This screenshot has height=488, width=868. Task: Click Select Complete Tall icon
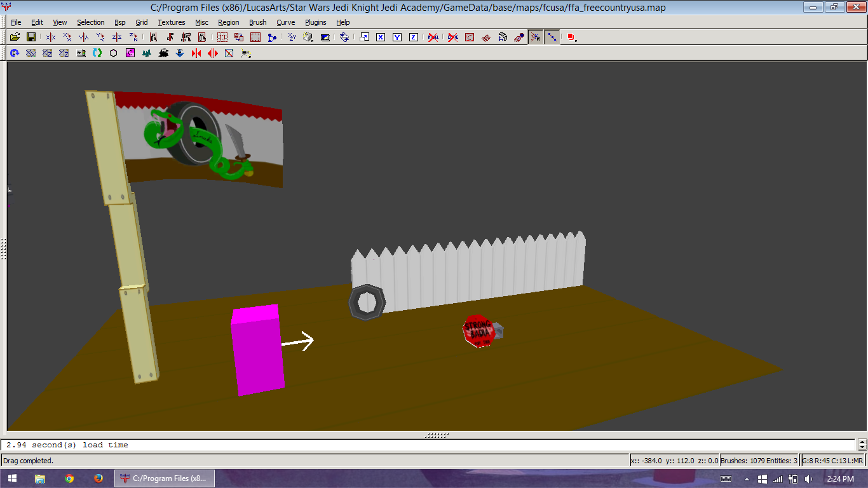(x=153, y=37)
